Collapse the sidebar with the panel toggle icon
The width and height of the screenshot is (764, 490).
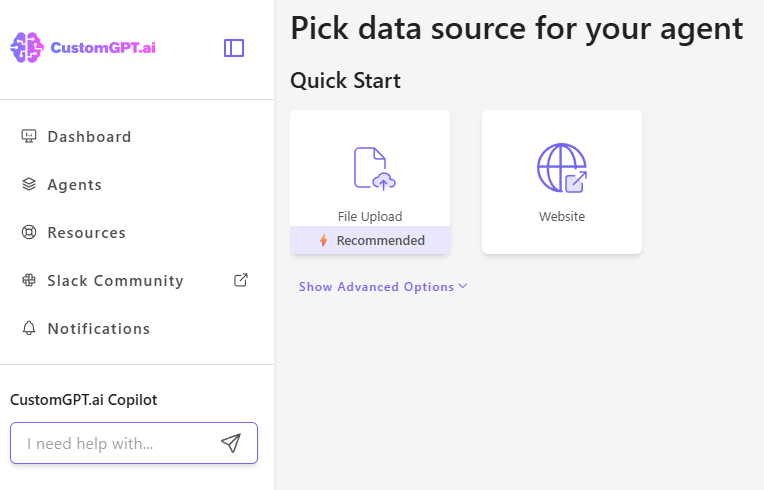(x=234, y=48)
